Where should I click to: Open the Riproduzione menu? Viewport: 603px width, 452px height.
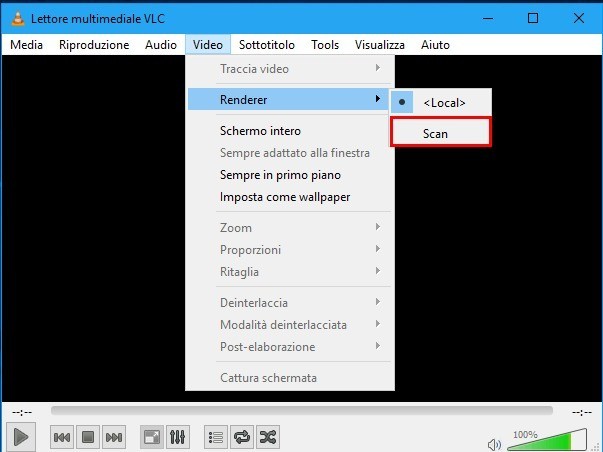[94, 45]
